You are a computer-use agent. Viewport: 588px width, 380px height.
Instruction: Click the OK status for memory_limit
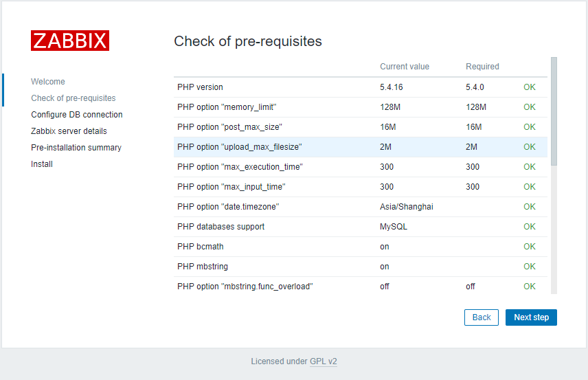530,107
